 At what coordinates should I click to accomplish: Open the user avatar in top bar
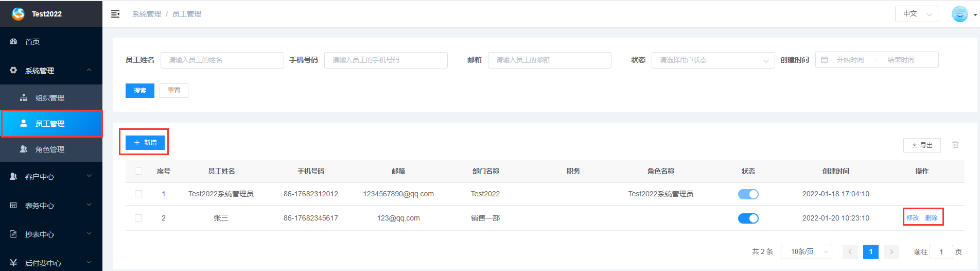click(959, 14)
